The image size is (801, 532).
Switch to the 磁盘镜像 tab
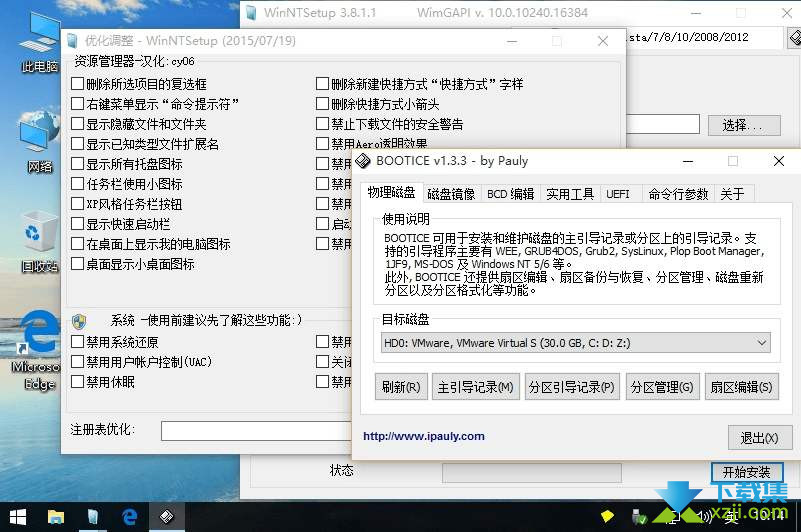click(451, 194)
